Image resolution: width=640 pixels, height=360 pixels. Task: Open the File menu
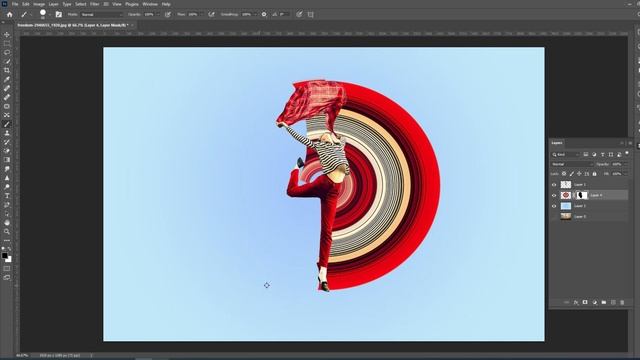pyautogui.click(x=15, y=4)
